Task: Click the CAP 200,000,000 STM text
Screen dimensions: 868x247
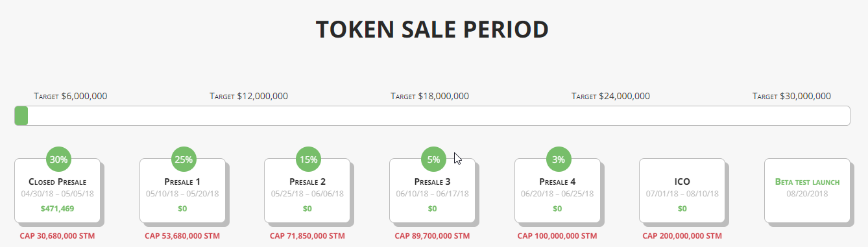Action: [682, 236]
